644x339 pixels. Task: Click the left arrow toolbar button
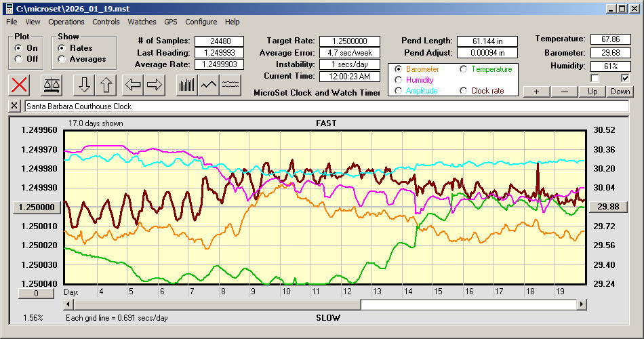point(133,85)
